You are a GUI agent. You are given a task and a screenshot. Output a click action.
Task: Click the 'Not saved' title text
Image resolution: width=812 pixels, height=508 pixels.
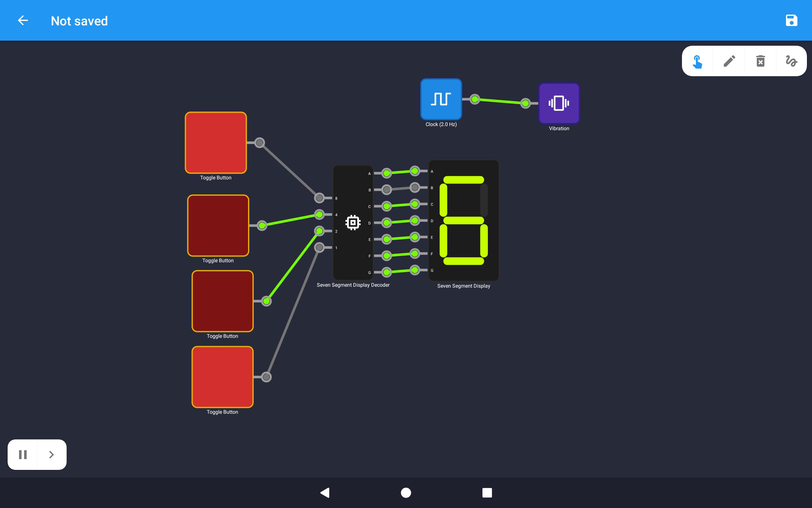click(79, 21)
